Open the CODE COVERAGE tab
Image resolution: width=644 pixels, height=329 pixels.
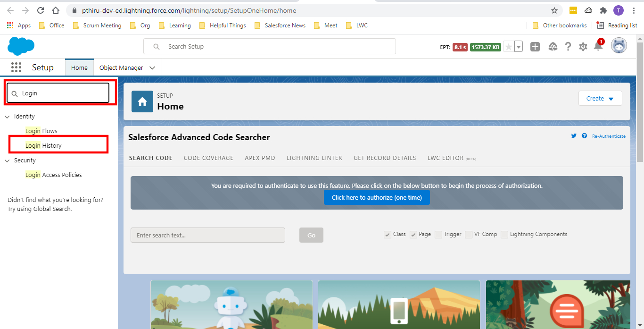pyautogui.click(x=208, y=158)
